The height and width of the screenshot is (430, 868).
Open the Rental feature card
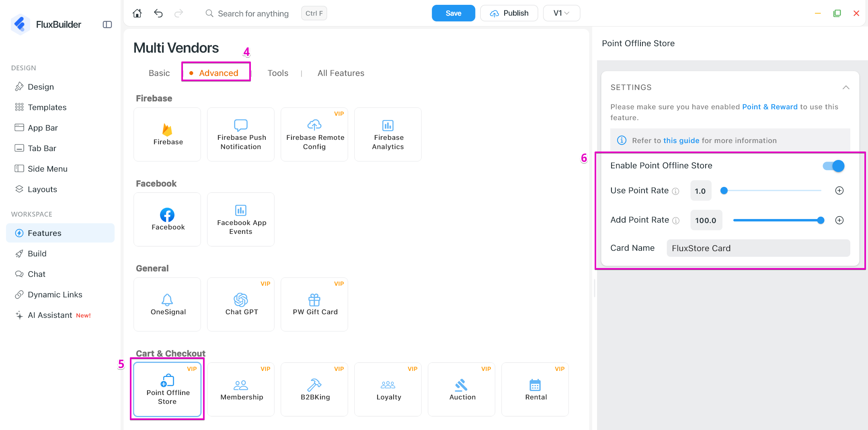click(x=535, y=389)
